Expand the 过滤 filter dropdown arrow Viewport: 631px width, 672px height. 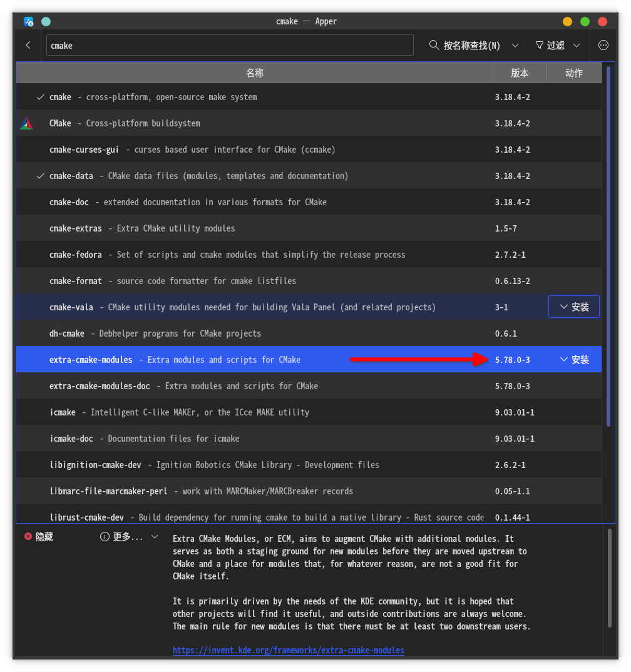point(577,46)
